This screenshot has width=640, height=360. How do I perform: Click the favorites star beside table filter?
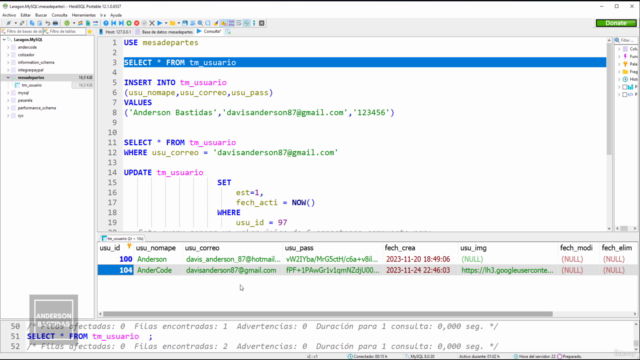pos(89,31)
